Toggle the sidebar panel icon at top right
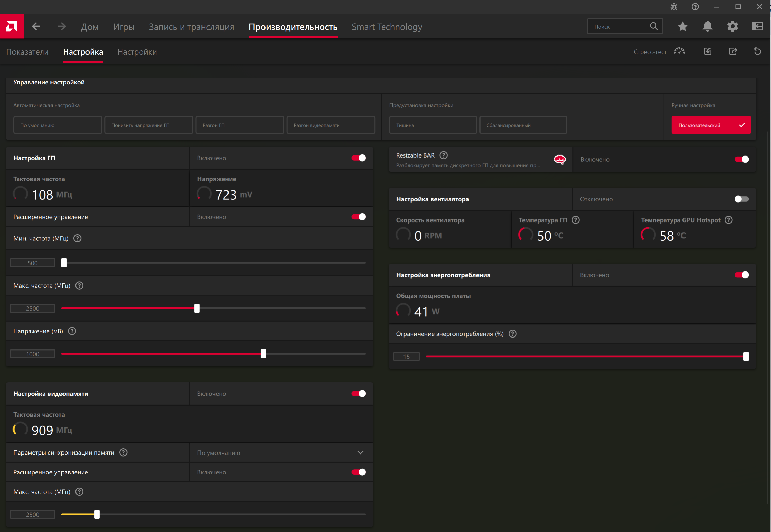 [x=758, y=26]
